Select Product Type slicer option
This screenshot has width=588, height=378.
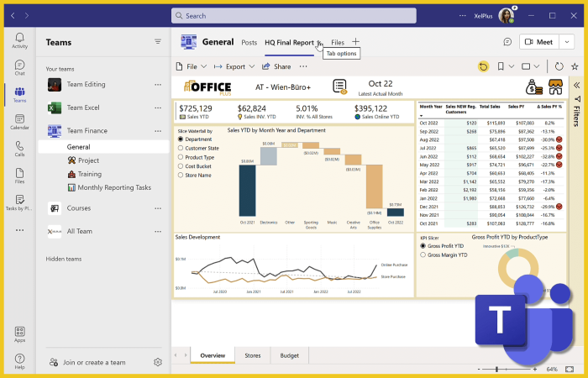click(180, 157)
